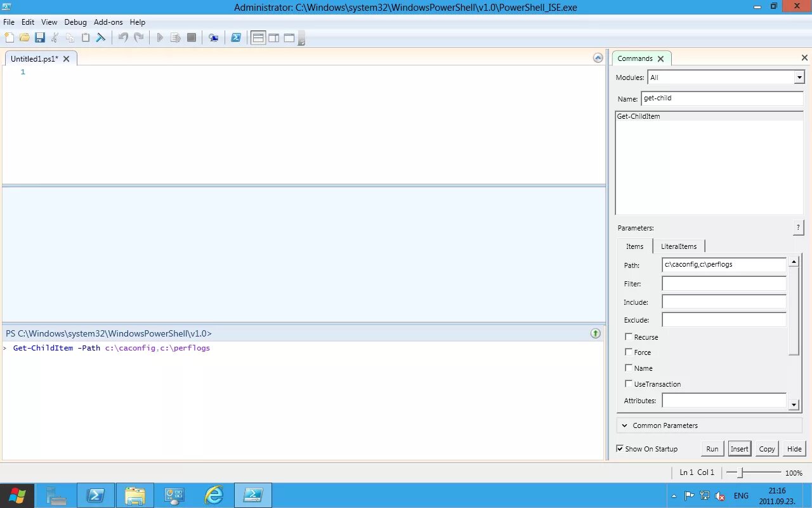Viewport: 812px width, 508px height.
Task: Save the Untitled1.ps1 script
Action: pyautogui.click(x=40, y=37)
